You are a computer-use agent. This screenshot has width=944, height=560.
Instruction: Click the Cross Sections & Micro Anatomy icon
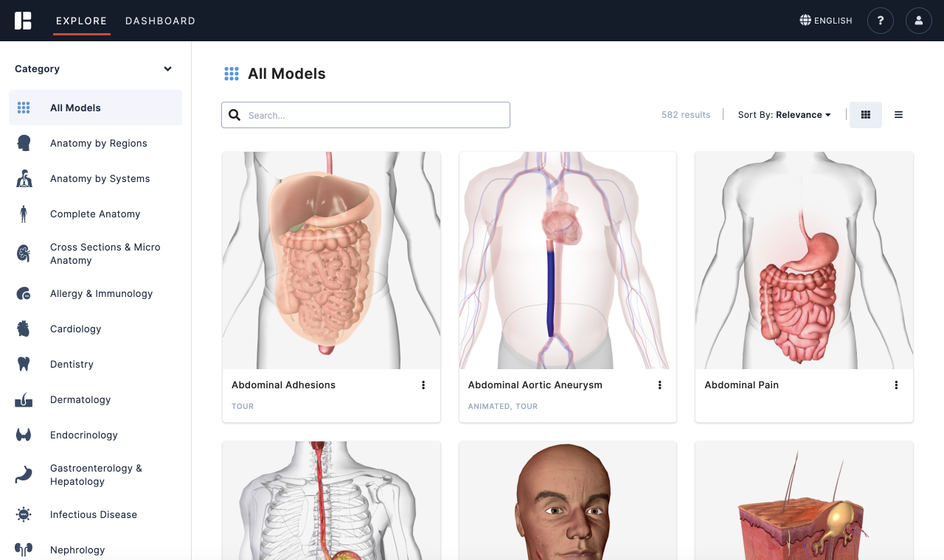pyautogui.click(x=24, y=253)
